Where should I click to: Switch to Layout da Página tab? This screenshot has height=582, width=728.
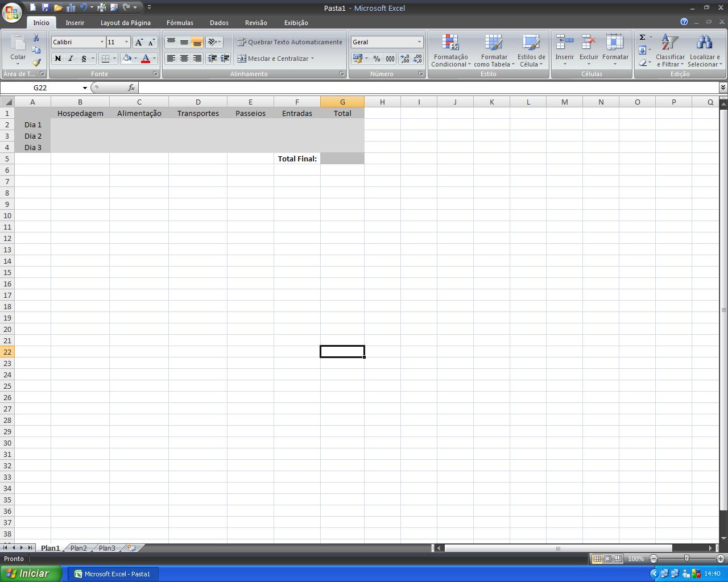125,23
